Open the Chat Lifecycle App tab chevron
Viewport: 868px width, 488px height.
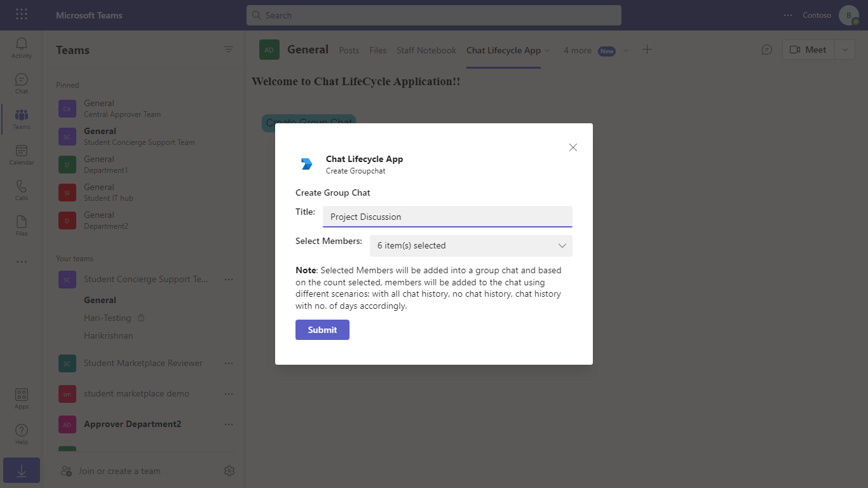pos(547,50)
